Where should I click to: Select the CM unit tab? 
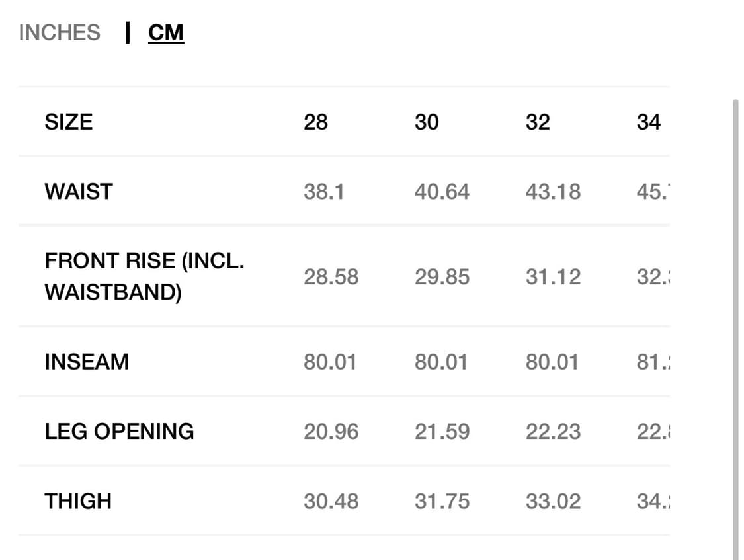click(x=165, y=33)
